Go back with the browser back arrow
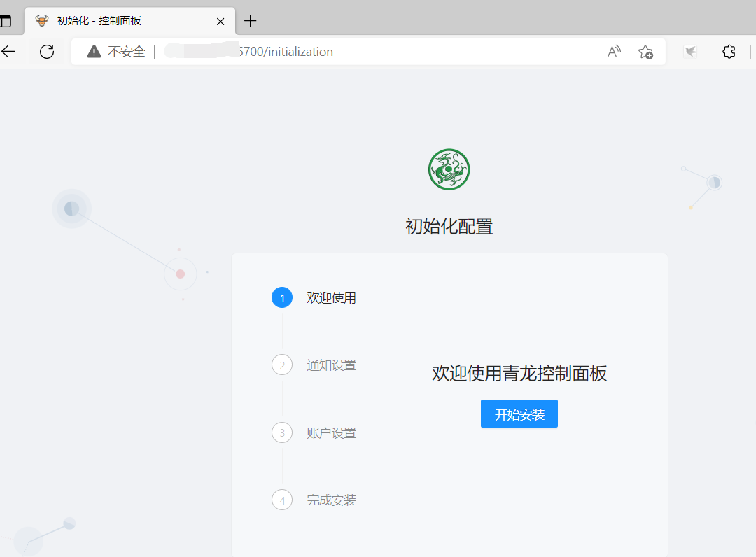The width and height of the screenshot is (756, 557). click(x=8, y=52)
